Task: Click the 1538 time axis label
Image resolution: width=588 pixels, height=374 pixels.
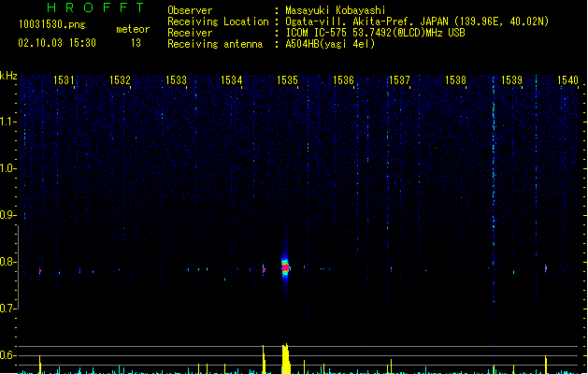Action: point(455,80)
